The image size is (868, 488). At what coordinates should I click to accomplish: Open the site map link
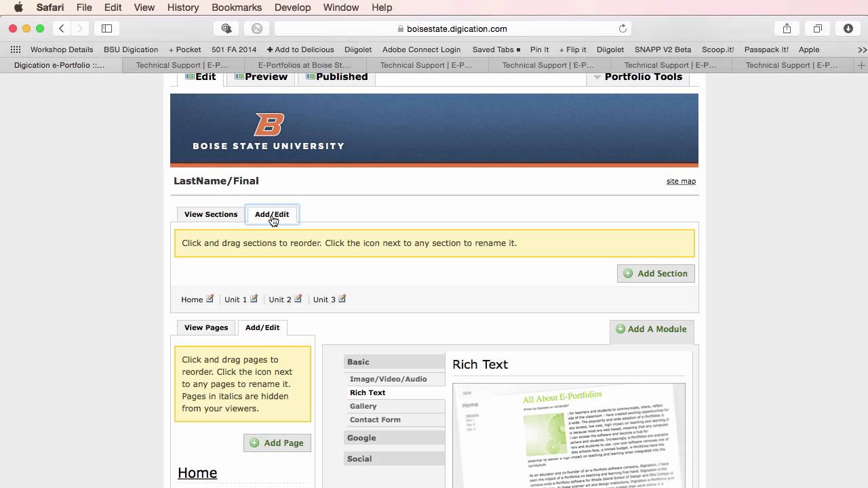(x=681, y=181)
